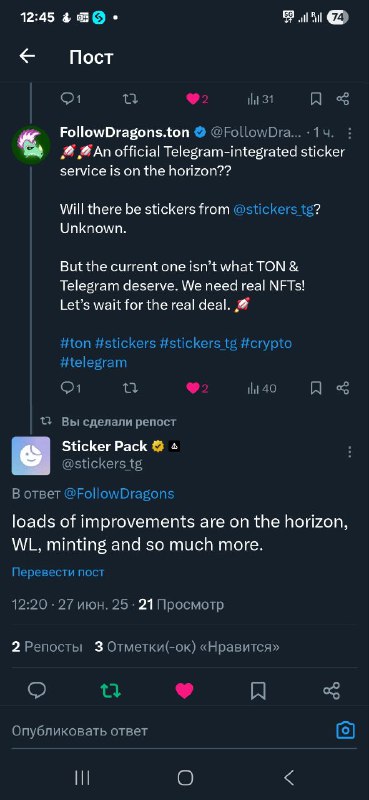
Task: Open three-dot menu on Sticker Pack post
Action: (x=350, y=452)
